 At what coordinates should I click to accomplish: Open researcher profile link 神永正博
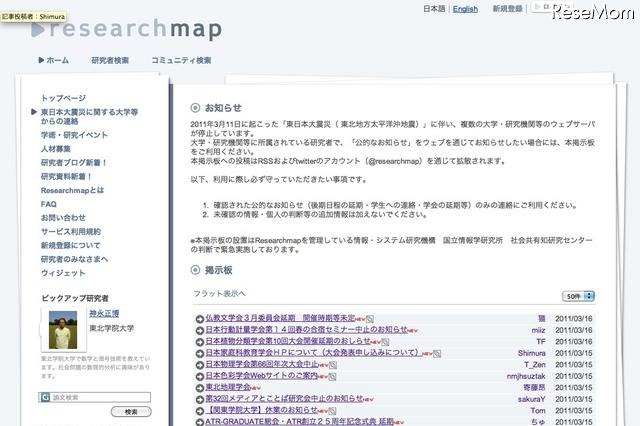104,313
